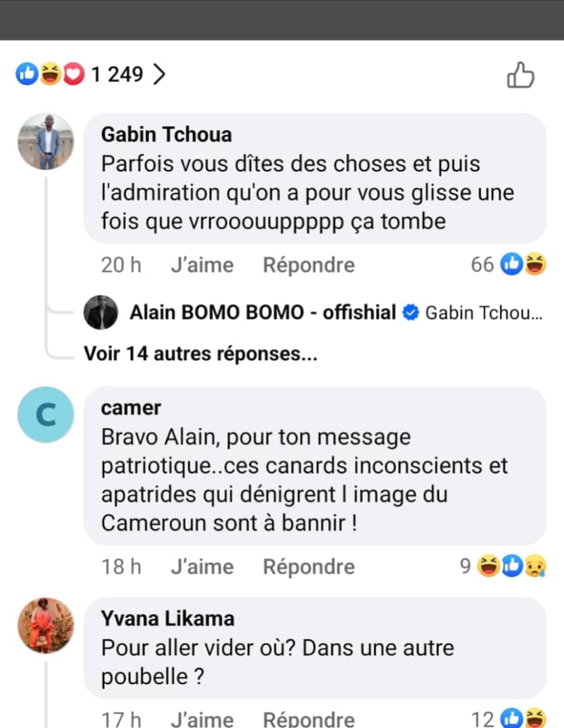Expand Voir 14 autres réponses
This screenshot has height=728, width=564.
pyautogui.click(x=200, y=353)
